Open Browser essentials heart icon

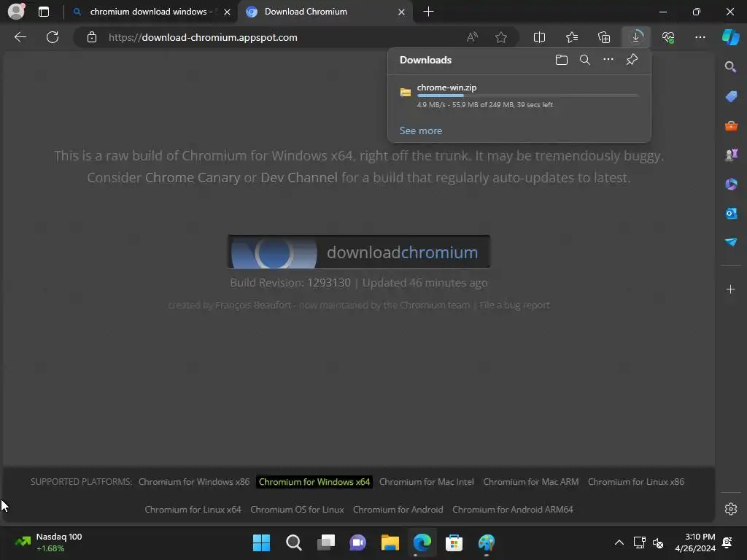(x=668, y=37)
